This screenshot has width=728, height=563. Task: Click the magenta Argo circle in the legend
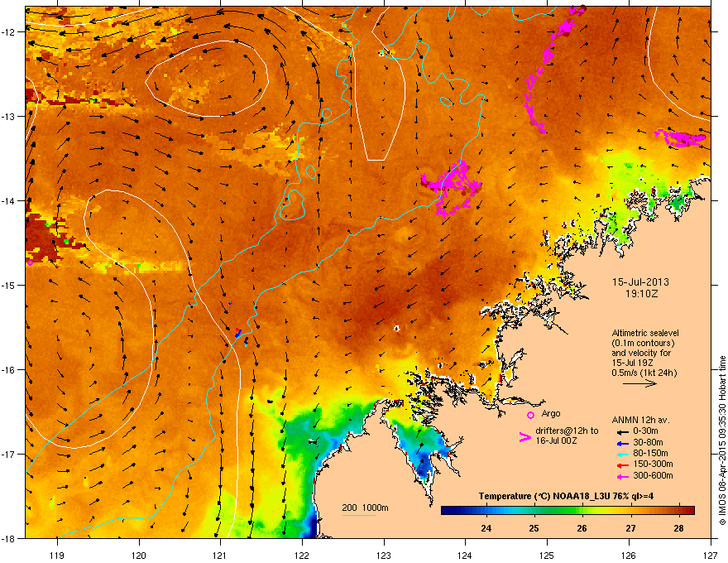point(530,415)
